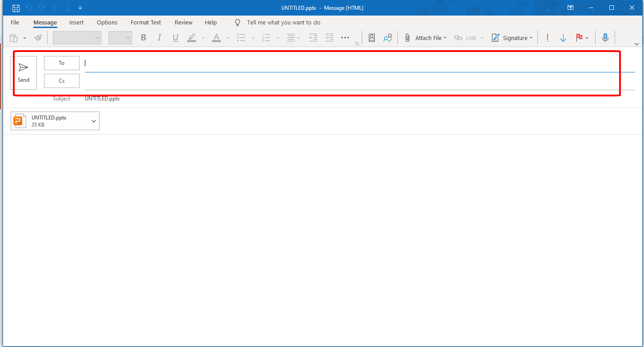The image size is (644, 347).
Task: Open the To recipient picker
Action: click(x=61, y=63)
